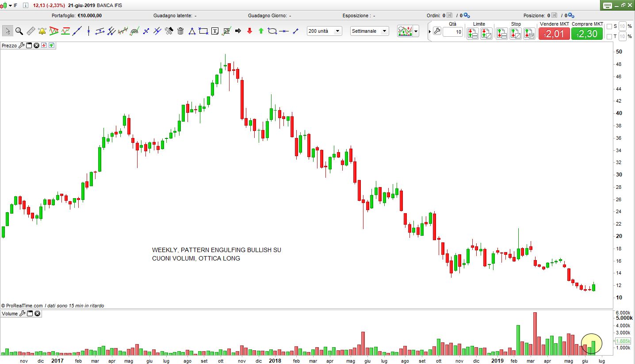This screenshot has width=635, height=364.
Task: Click the Vendere MKT sell button
Action: tap(554, 34)
